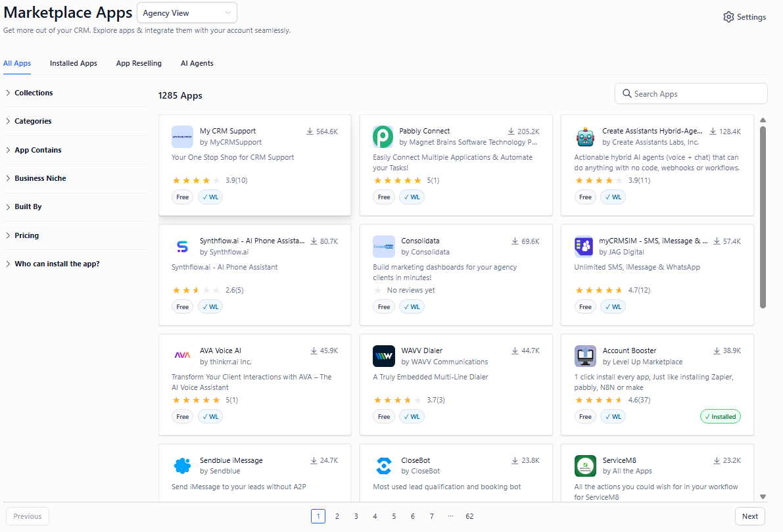
Task: Open the CloseBot title
Action: [x=415, y=460]
